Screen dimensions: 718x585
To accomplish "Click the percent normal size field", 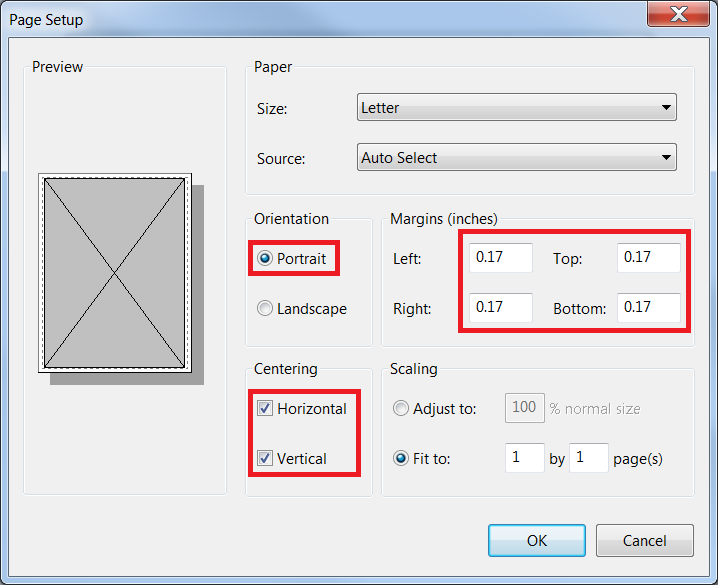I will click(525, 407).
